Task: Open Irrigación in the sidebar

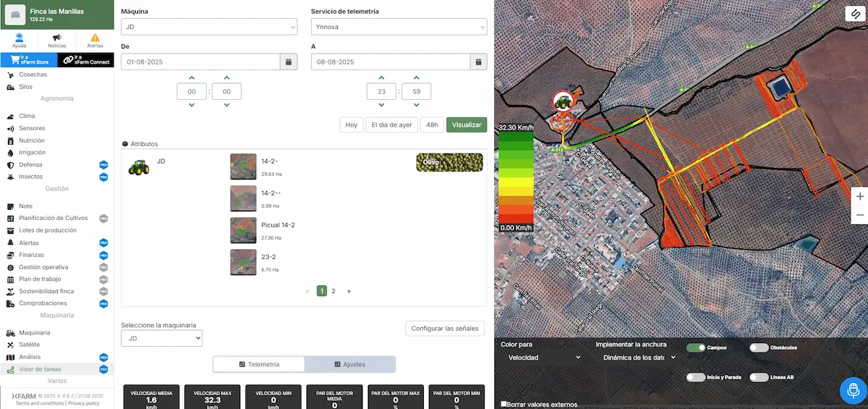Action: [x=33, y=153]
